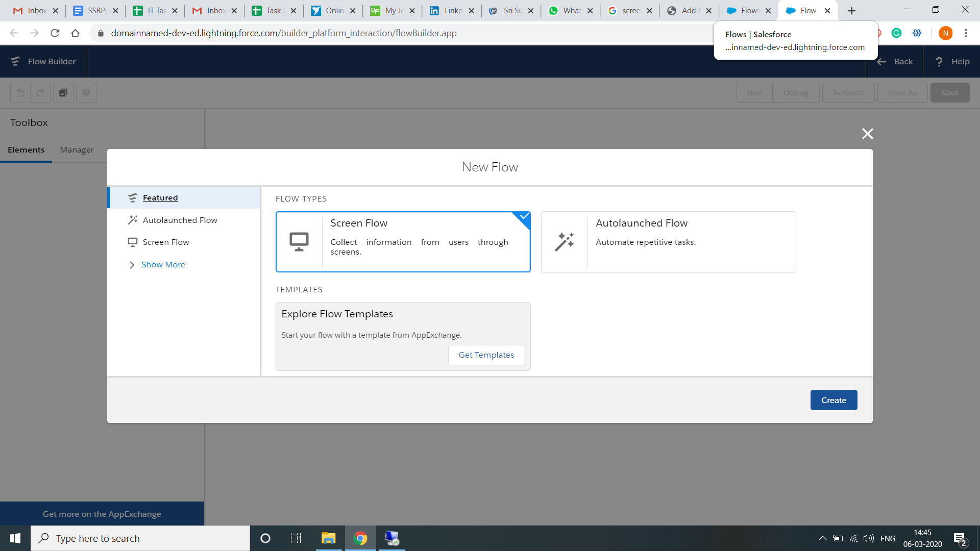Open a new browser tab
Screen dimensions: 980x551
pos(851,10)
